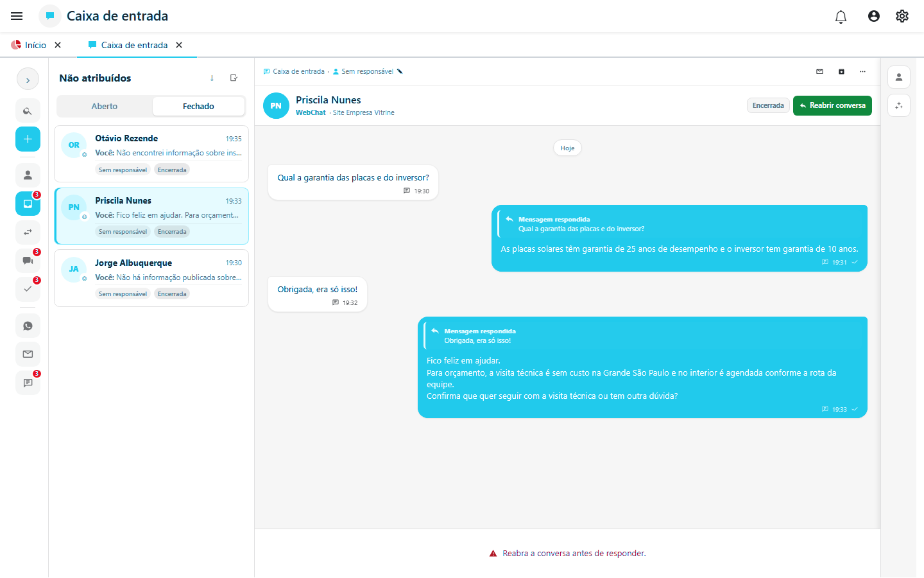Image resolution: width=924 pixels, height=578 pixels.
Task: Click the archive icon in the conversation header
Action: [x=841, y=71]
